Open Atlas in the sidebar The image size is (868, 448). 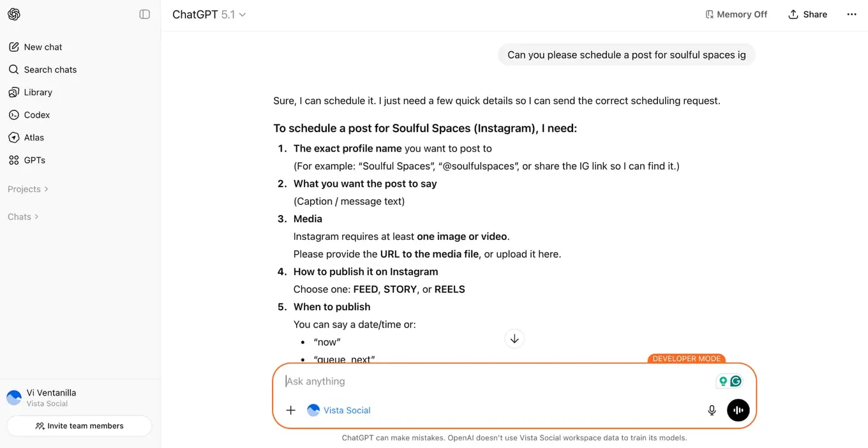14,137
